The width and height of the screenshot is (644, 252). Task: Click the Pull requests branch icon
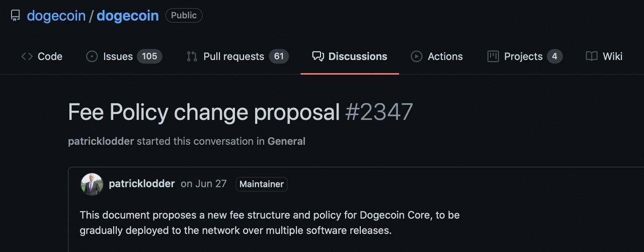pos(192,56)
